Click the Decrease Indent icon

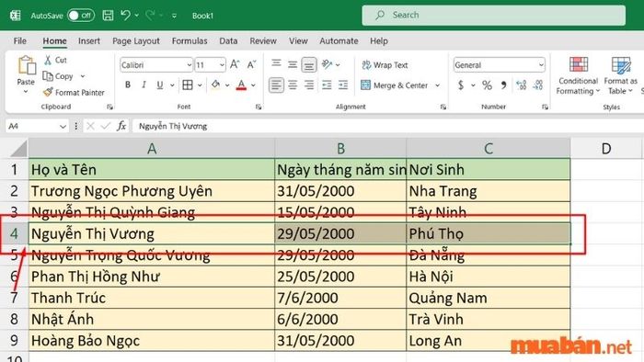pyautogui.click(x=327, y=85)
